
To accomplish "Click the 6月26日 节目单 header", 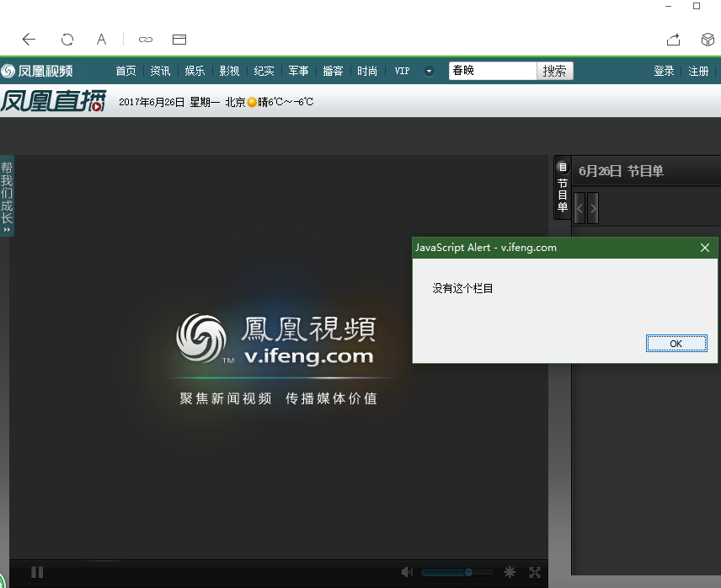I will tap(621, 171).
